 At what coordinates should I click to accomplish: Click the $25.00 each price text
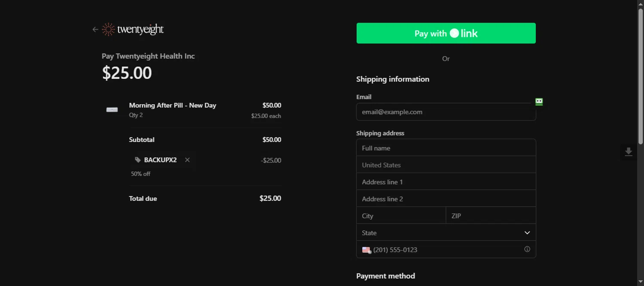266,116
